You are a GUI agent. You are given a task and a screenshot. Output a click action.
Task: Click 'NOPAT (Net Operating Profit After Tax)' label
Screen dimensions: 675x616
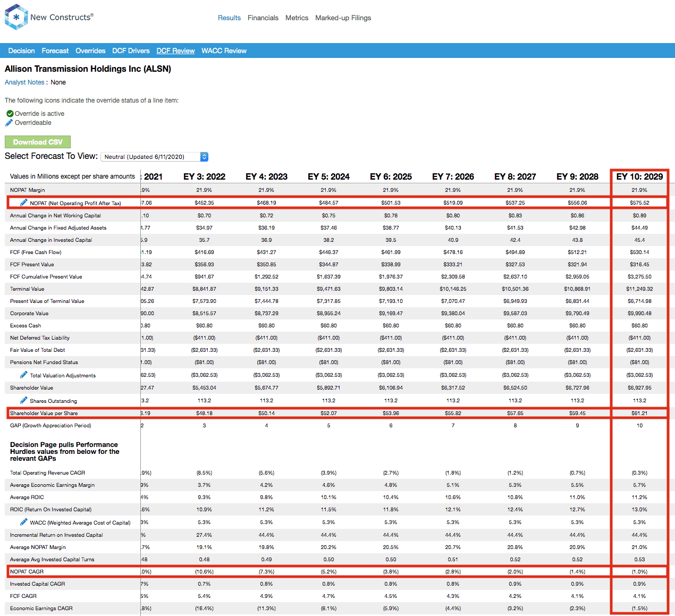pyautogui.click(x=75, y=203)
